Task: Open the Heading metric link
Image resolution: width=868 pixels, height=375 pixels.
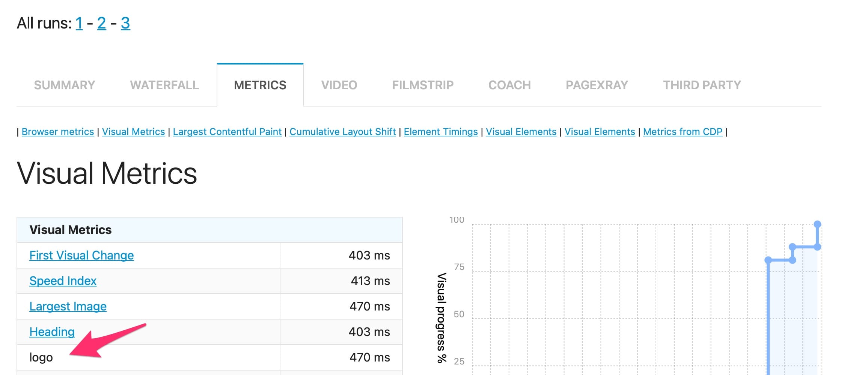Action: pyautogui.click(x=52, y=332)
